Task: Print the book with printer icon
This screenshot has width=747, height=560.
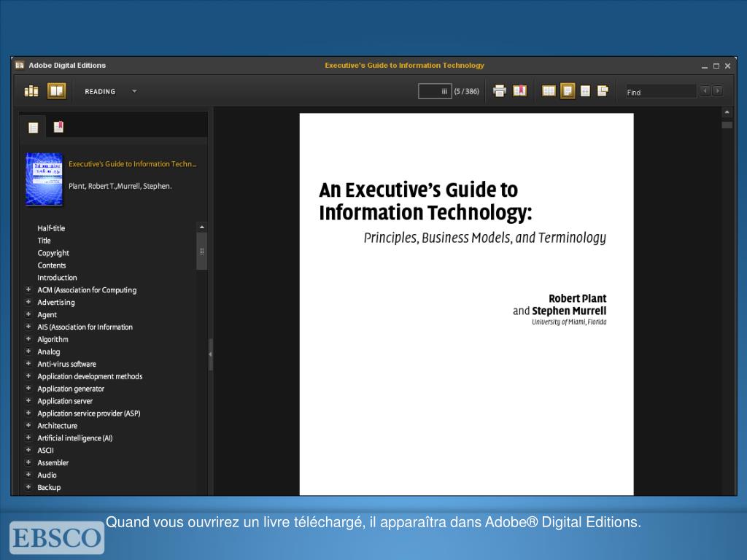Action: point(499,91)
